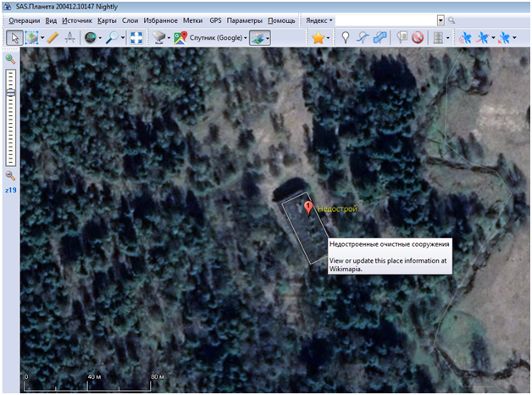Viewport: 532px width, 395px height.
Task: Click the gray database storage icon
Action: pos(438,37)
